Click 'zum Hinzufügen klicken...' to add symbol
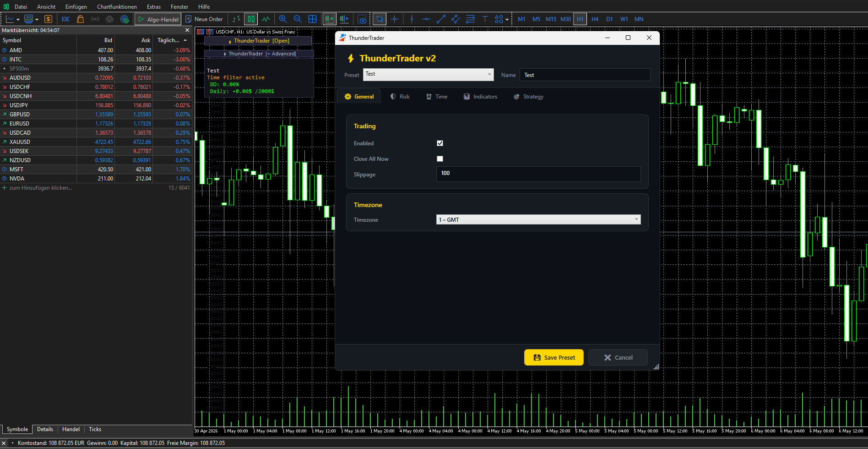The width and height of the screenshot is (868, 449). (41, 188)
